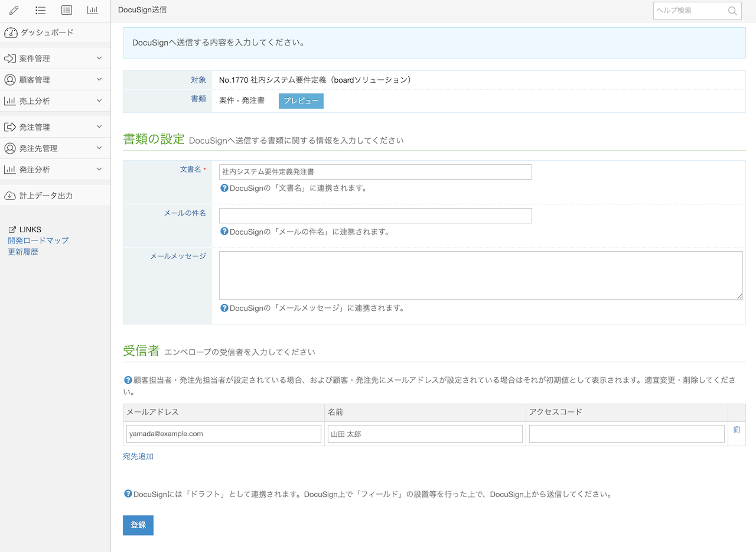
Task: Click the 計上データ出力 download icon
Action: (10, 196)
